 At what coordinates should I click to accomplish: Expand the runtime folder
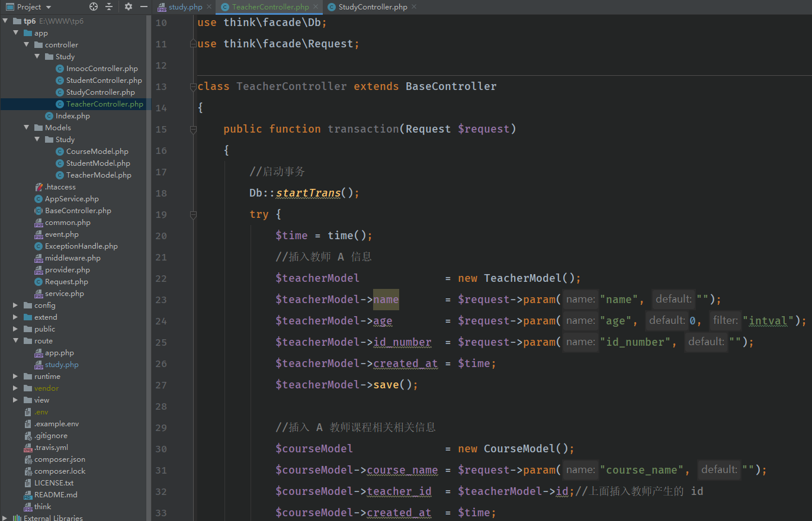[x=16, y=377]
